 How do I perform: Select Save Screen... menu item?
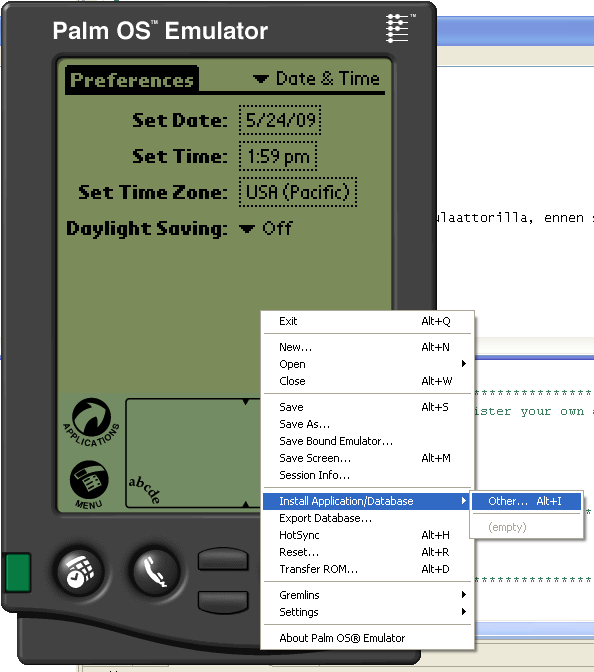coord(368,458)
